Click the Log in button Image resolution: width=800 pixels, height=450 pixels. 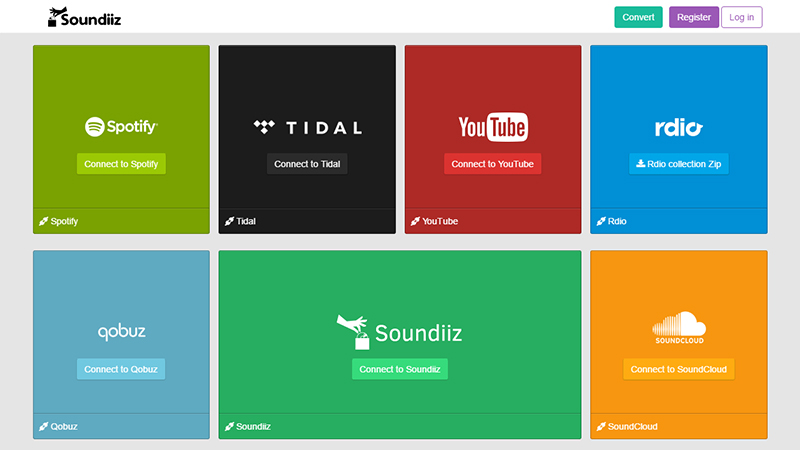(x=741, y=17)
